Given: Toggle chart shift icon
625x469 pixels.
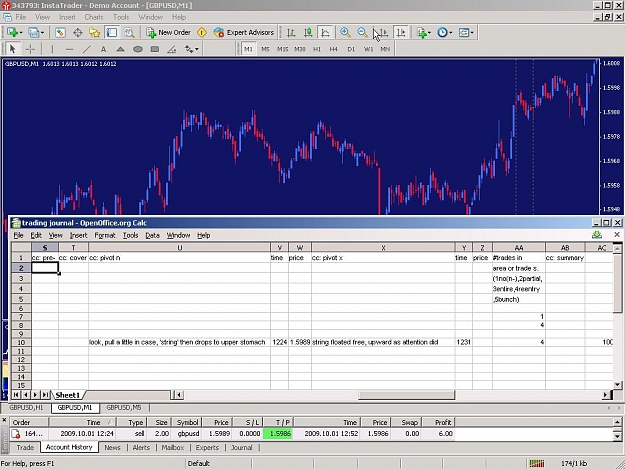Looking at the screenshot, I should 401,33.
